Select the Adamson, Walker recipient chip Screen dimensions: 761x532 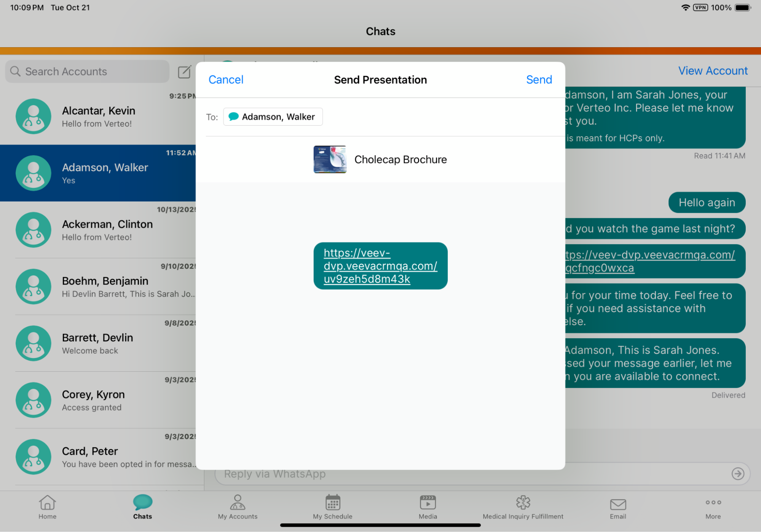click(273, 117)
